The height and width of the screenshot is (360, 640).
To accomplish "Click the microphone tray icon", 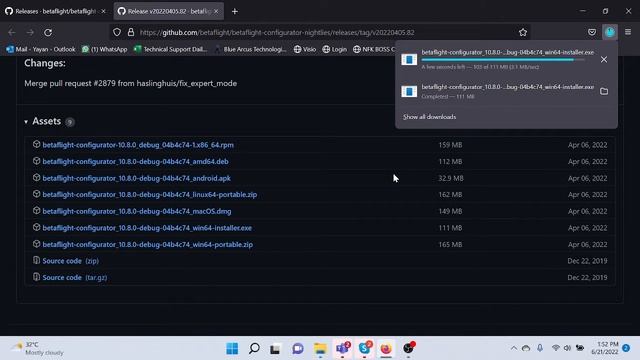I will [540, 348].
